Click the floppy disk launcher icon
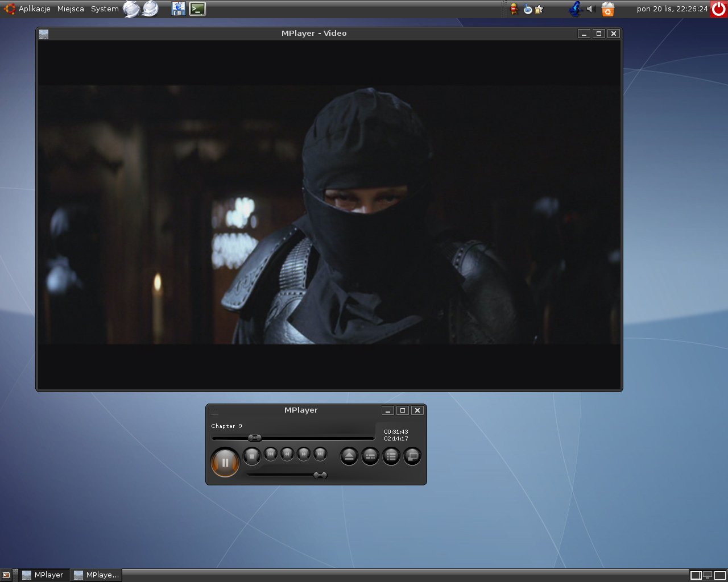This screenshot has height=582, width=728. coord(179,9)
